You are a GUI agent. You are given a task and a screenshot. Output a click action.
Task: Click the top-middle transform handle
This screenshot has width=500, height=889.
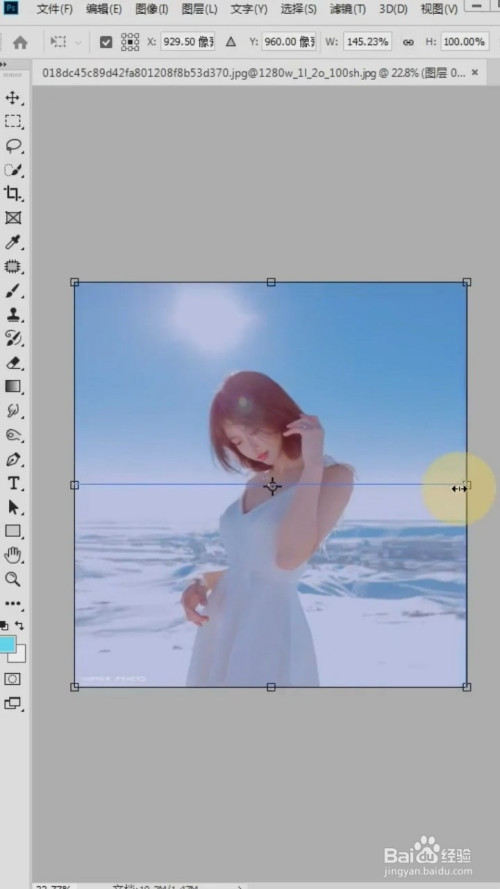(x=271, y=282)
